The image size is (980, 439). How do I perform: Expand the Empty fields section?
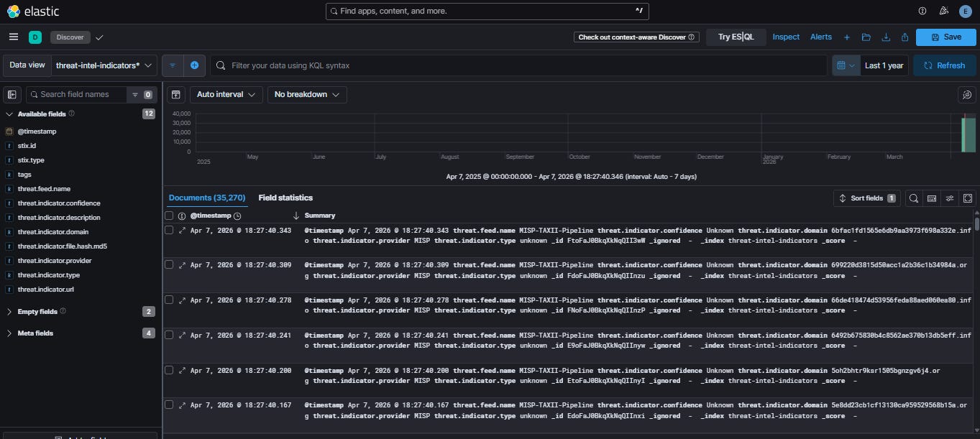9,312
